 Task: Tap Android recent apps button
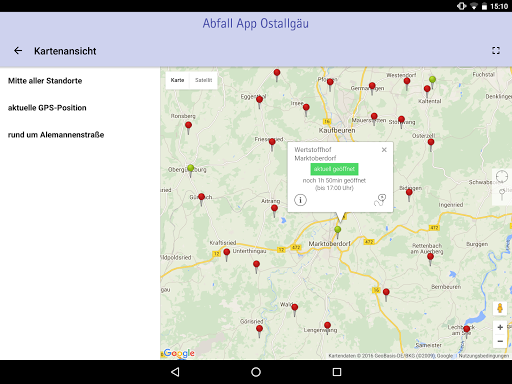pyautogui.click(x=337, y=372)
